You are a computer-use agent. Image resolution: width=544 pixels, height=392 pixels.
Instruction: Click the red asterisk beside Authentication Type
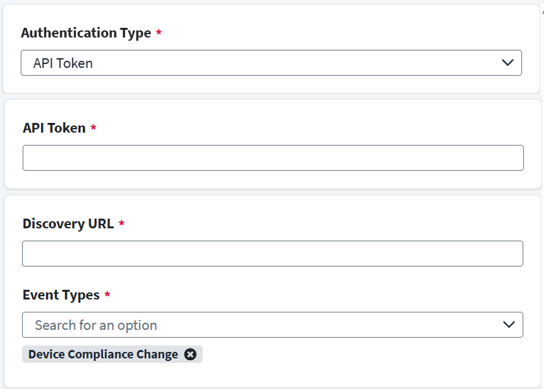coord(159,33)
